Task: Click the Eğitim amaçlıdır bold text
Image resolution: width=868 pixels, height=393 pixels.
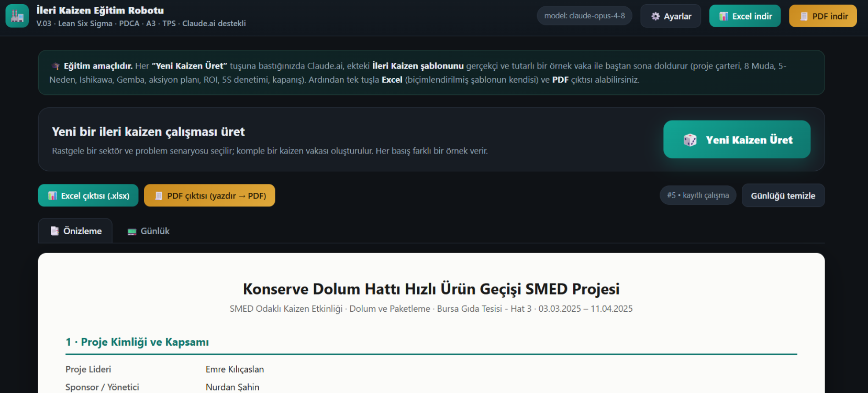Action: (x=98, y=66)
